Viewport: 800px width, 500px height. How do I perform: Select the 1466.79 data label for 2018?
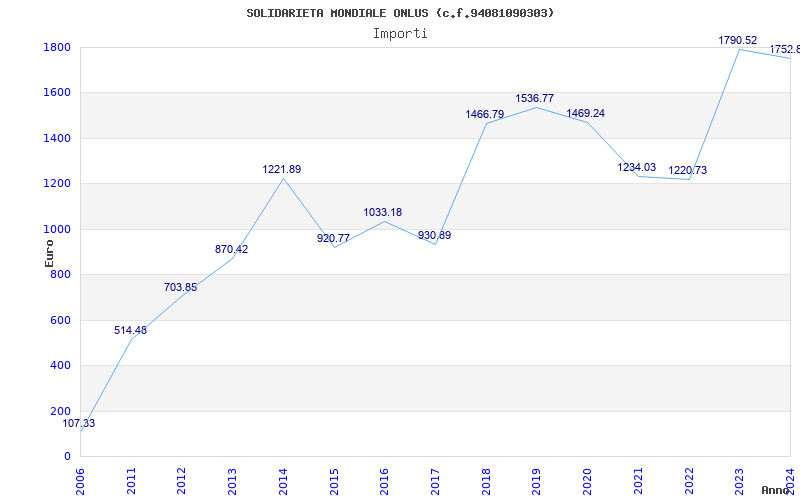[x=484, y=114]
